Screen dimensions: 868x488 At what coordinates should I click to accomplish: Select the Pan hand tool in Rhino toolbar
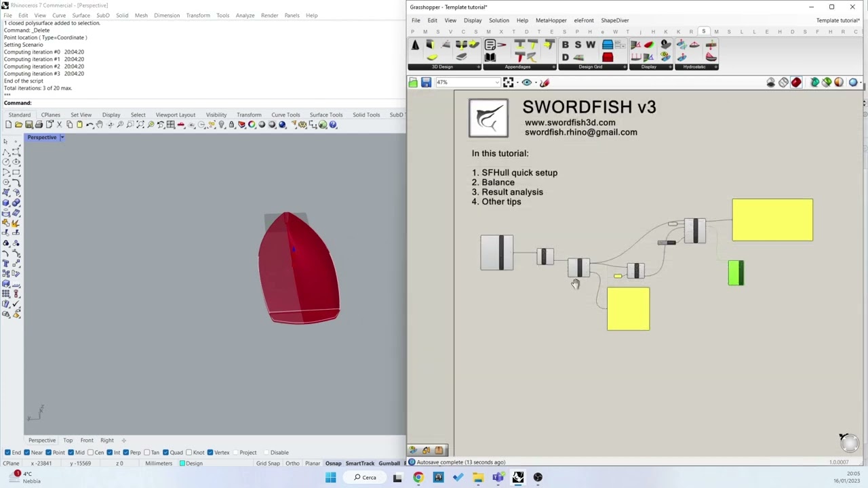point(99,125)
